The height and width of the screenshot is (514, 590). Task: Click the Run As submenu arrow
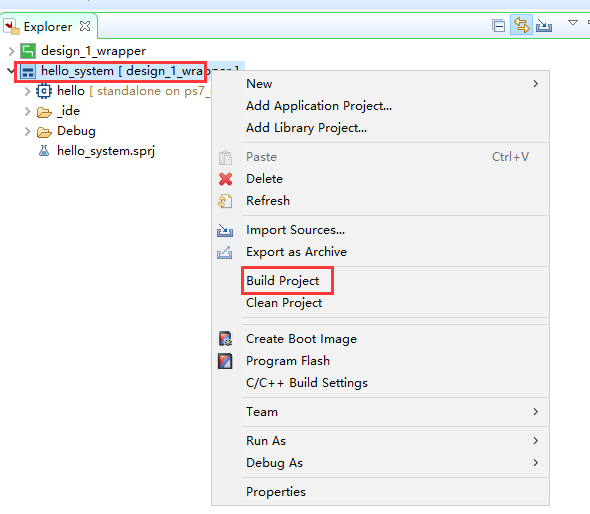coord(535,441)
